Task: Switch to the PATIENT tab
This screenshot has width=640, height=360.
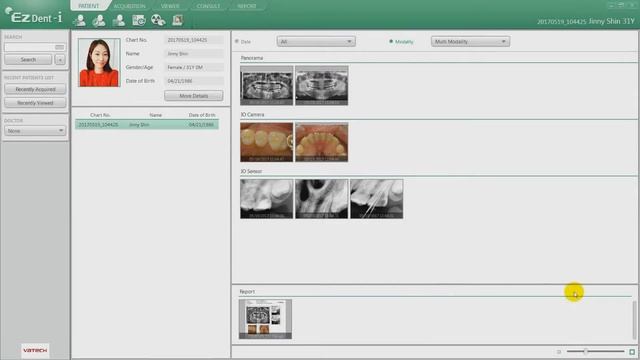Action: pyautogui.click(x=89, y=6)
